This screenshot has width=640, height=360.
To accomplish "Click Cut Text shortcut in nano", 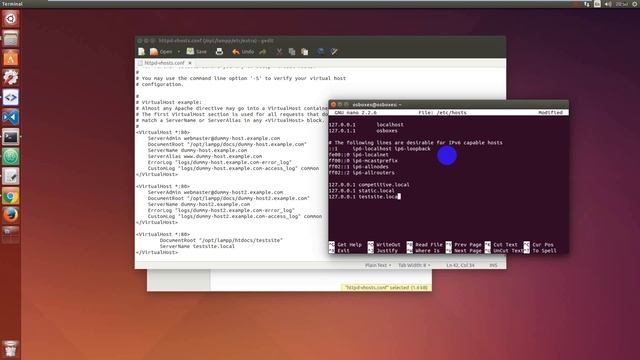I will pyautogui.click(x=501, y=244).
